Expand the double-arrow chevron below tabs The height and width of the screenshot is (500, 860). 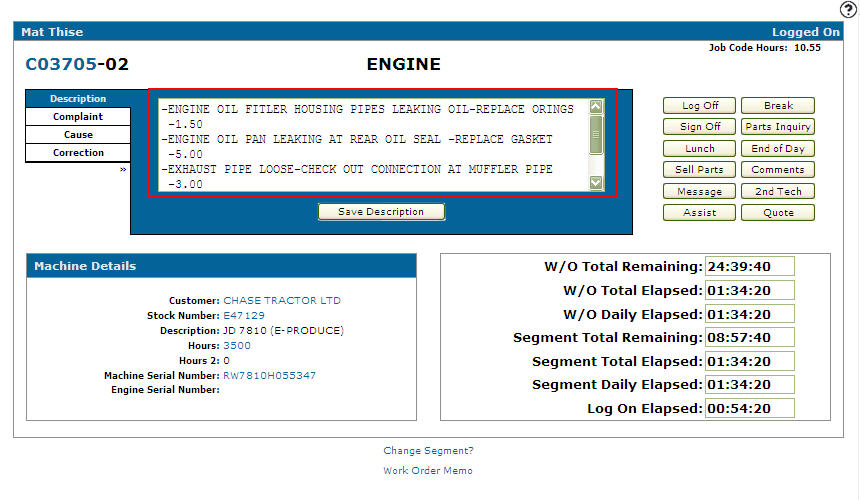(x=123, y=170)
